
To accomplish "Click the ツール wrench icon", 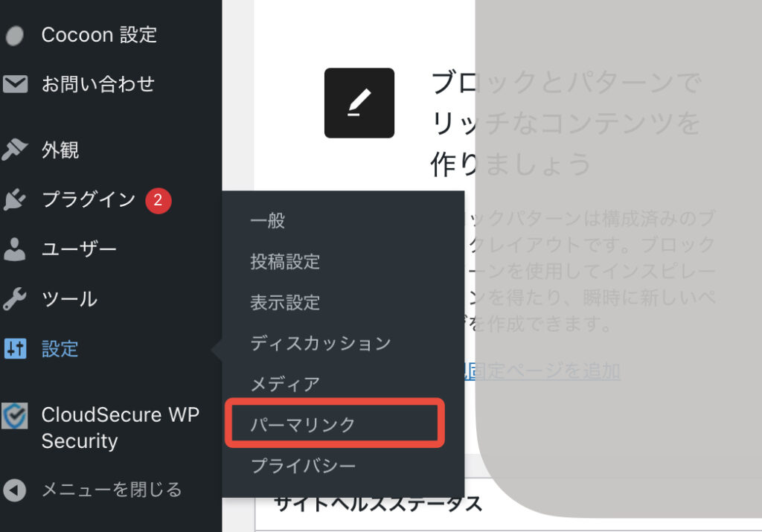I will point(15,299).
